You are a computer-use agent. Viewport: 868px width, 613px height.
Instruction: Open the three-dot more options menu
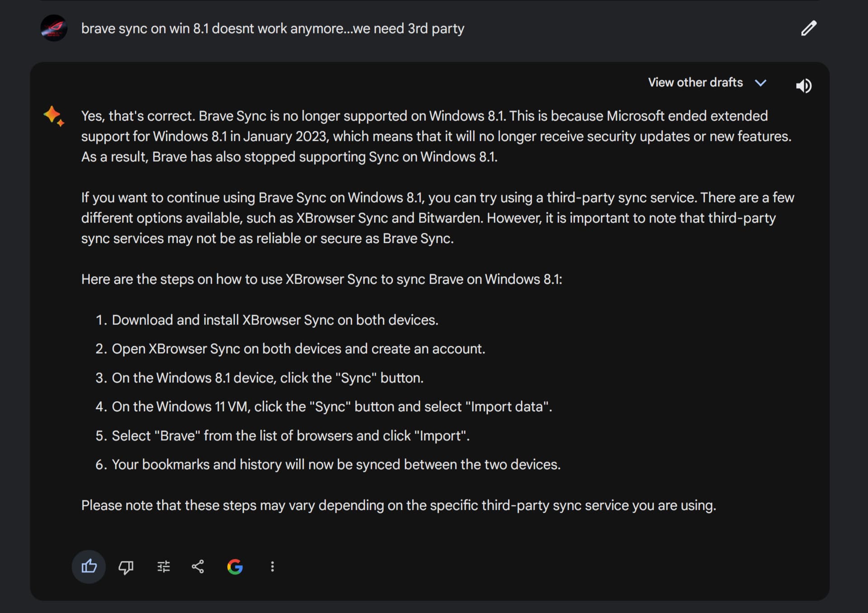pos(272,566)
